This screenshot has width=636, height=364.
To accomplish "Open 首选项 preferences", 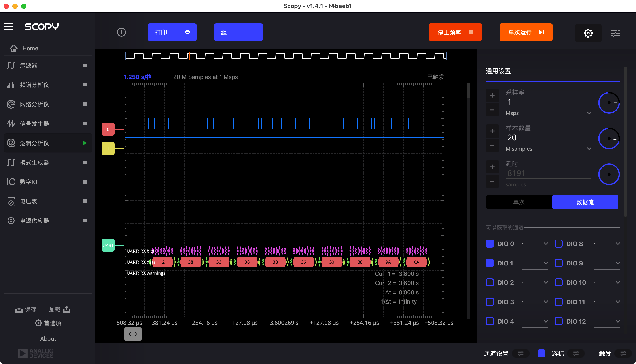I will [48, 323].
